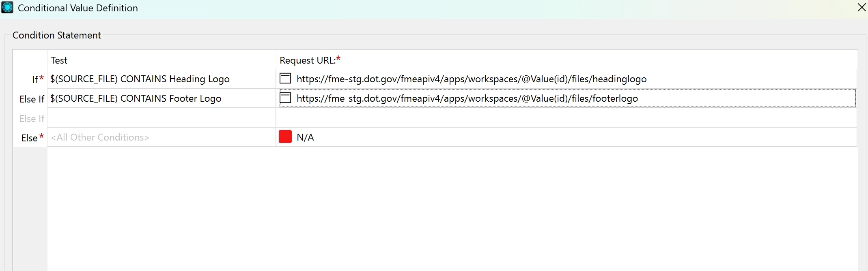Click the FME app icon in title bar
The width and height of the screenshot is (868, 271).
[7, 8]
